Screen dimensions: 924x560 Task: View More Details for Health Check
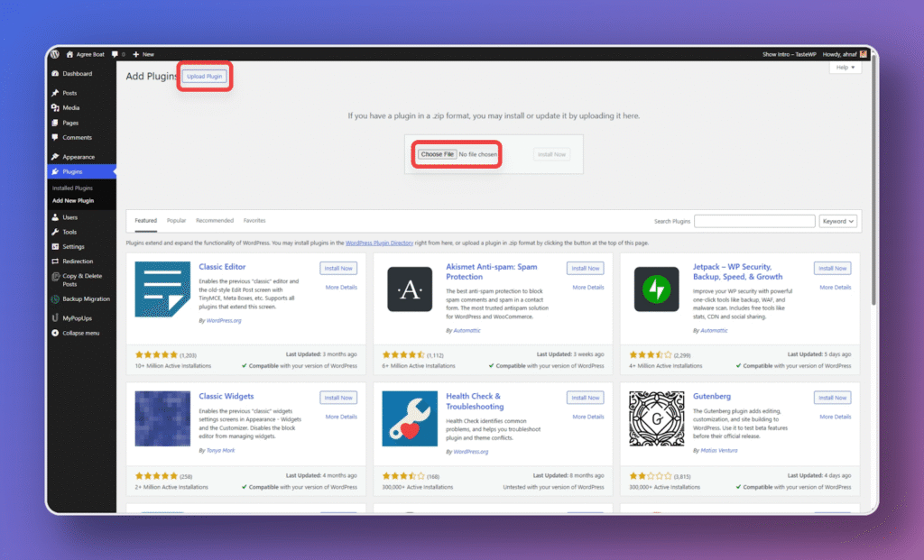coord(588,417)
